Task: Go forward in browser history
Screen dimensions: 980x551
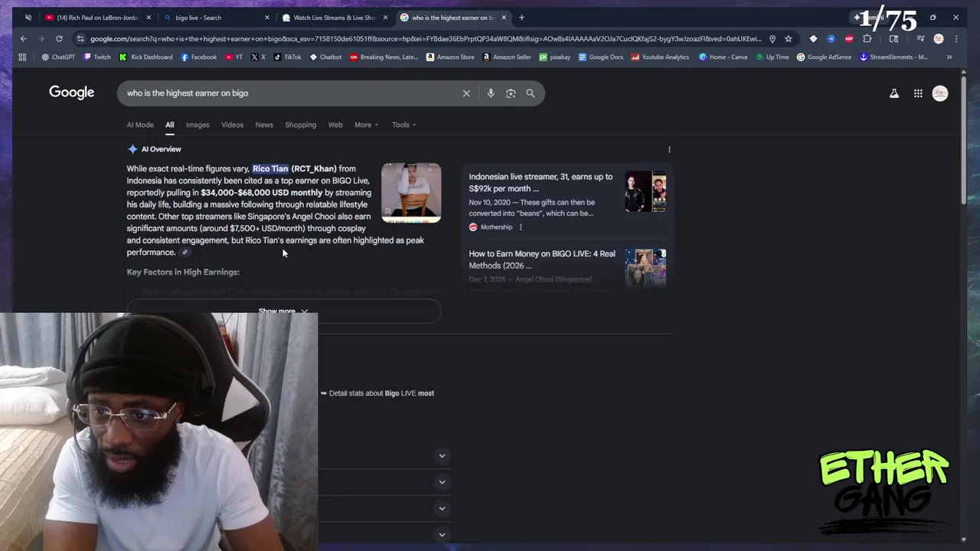Action: click(x=41, y=38)
